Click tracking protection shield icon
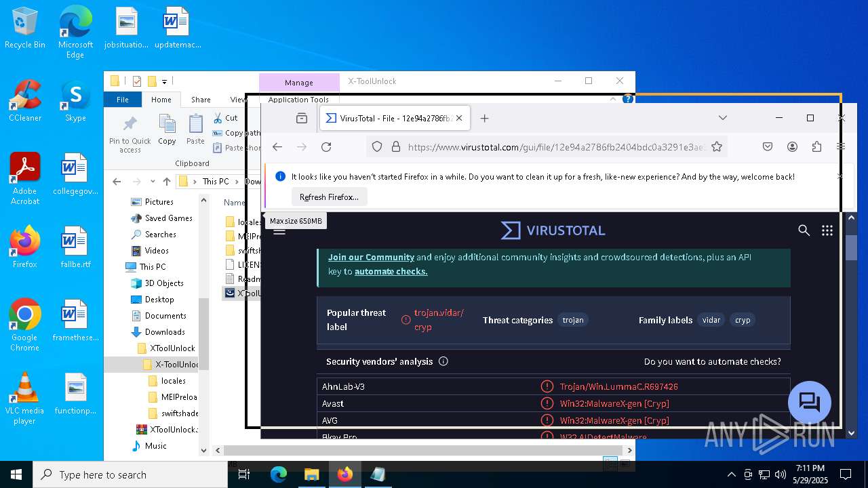The image size is (868, 488). pos(377,146)
